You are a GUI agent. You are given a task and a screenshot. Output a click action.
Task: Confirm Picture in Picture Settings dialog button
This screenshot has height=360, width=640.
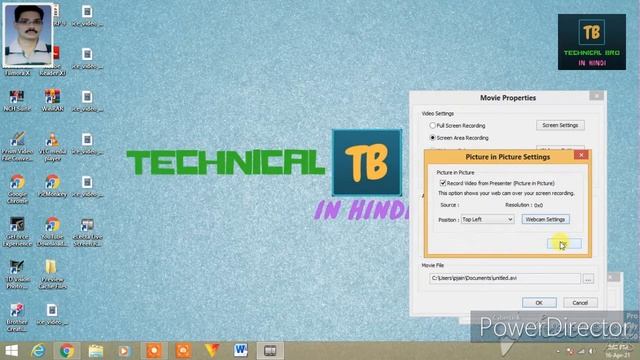tap(564, 244)
